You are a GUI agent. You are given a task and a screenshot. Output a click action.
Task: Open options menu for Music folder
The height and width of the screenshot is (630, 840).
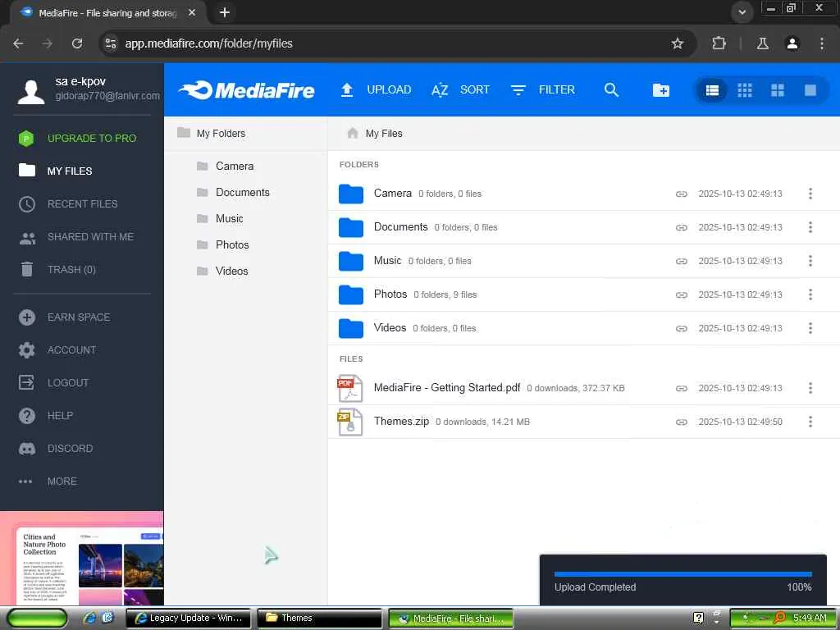click(x=810, y=261)
